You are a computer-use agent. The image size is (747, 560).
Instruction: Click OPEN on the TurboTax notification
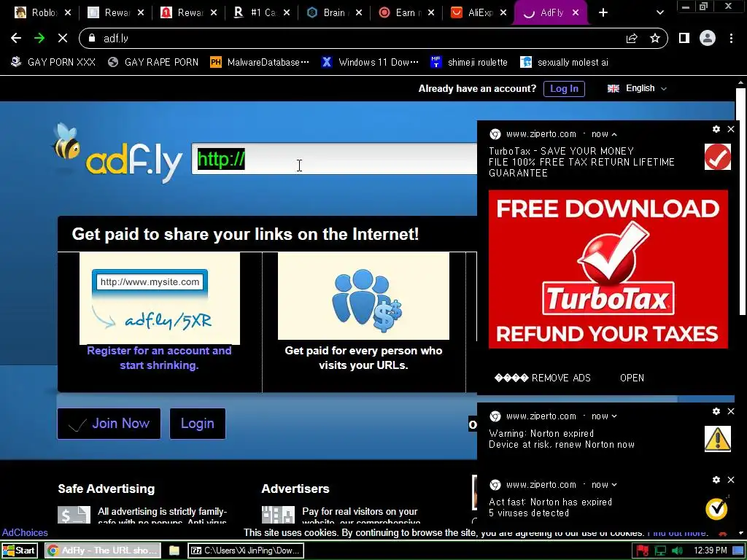tap(632, 378)
